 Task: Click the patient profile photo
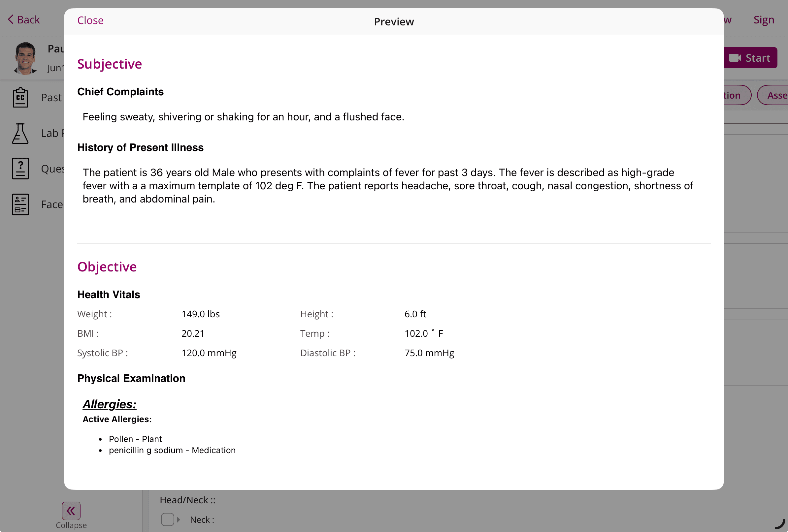pyautogui.click(x=25, y=58)
